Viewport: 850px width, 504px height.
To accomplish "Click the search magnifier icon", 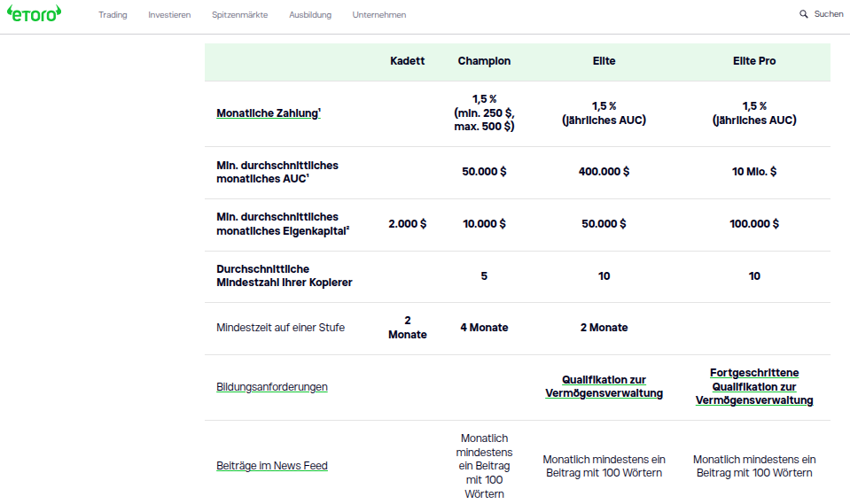I will [x=803, y=14].
